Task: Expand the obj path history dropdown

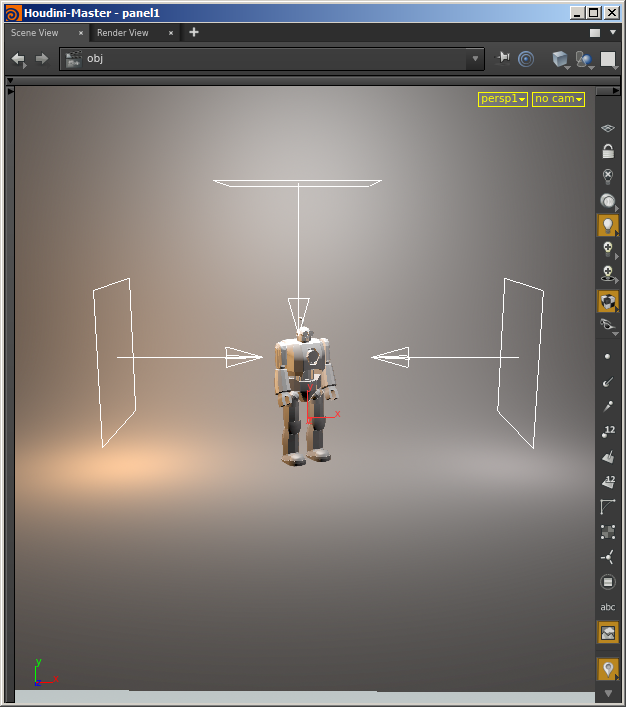Action: click(x=474, y=59)
